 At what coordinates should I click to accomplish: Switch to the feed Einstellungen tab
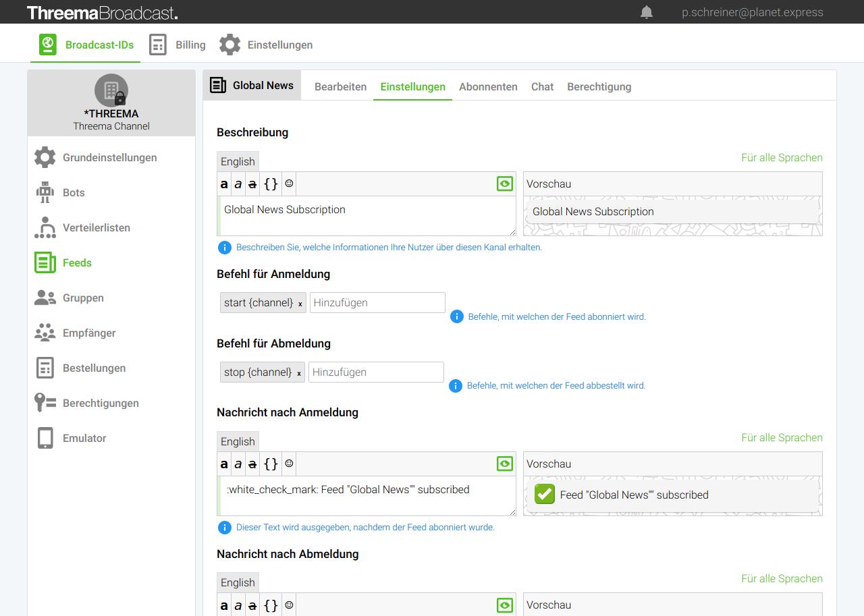[413, 86]
